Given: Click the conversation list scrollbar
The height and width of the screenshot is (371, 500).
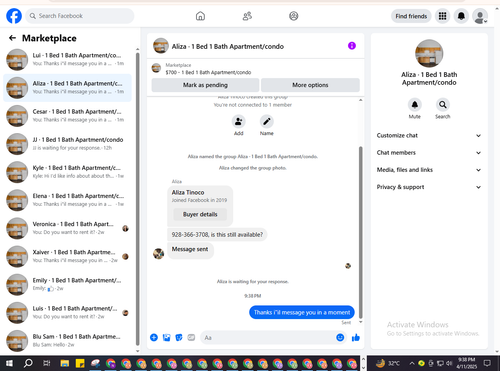Looking at the screenshot, I should (138, 199).
